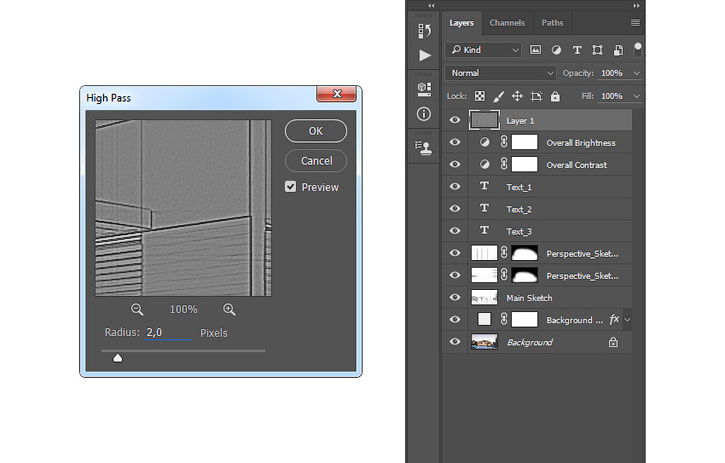Filter layers by pixel layers icon
This screenshot has height=463, width=725.
tap(535, 50)
